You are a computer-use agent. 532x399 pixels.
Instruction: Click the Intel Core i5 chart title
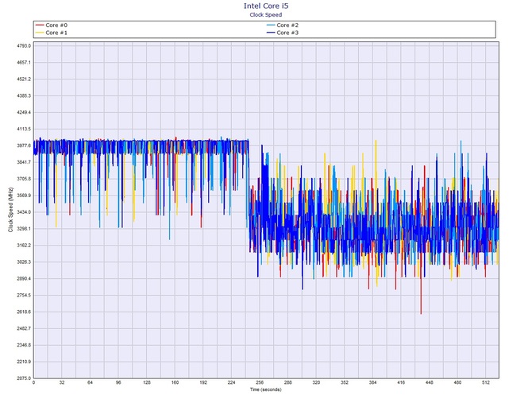[x=266, y=6]
